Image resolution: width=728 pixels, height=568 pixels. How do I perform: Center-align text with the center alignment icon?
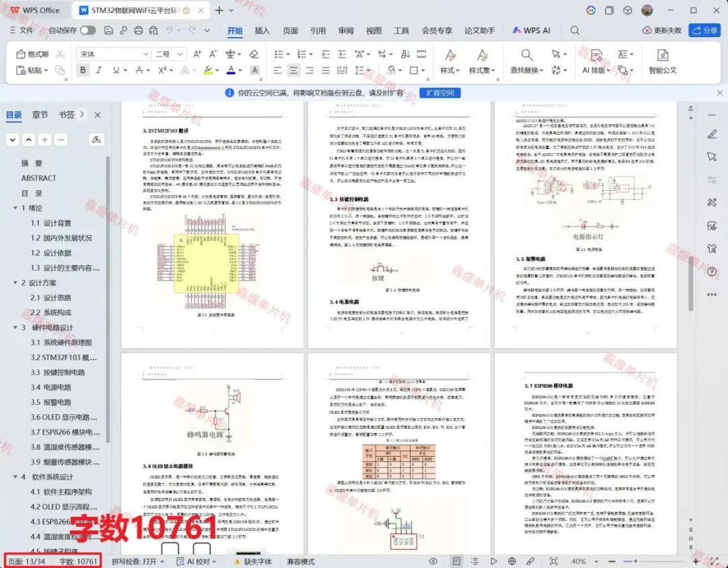(x=293, y=70)
